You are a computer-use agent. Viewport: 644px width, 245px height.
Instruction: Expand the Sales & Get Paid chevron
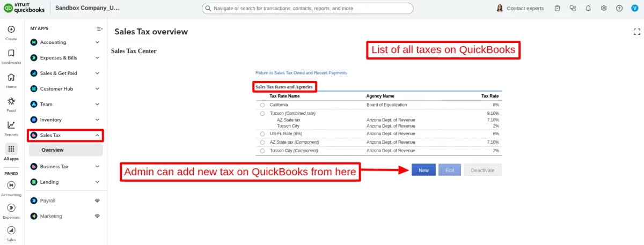97,73
